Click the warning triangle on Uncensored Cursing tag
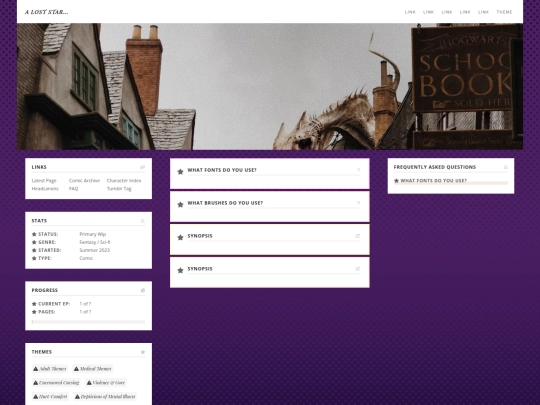 coord(35,383)
